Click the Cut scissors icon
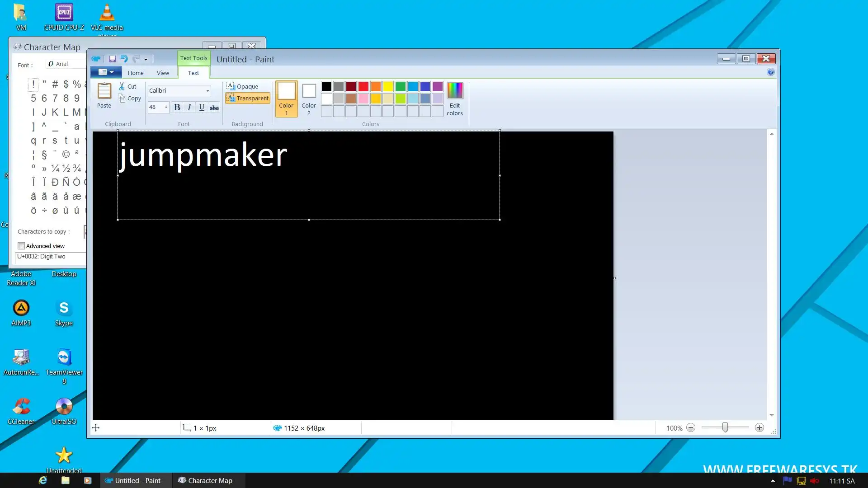 (122, 86)
